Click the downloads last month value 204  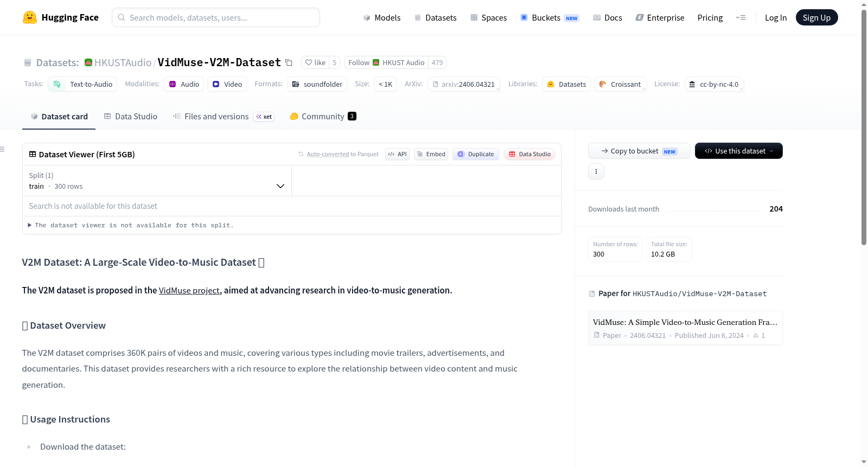coord(776,209)
